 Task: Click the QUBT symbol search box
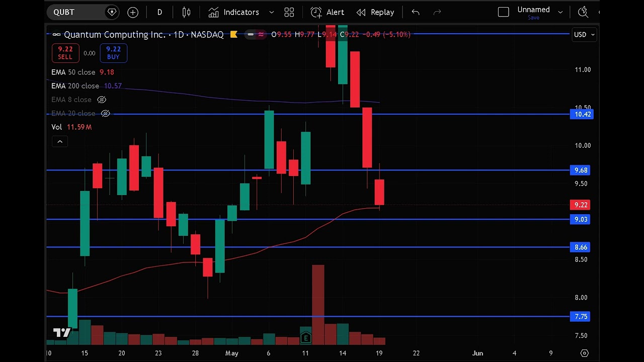[83, 12]
